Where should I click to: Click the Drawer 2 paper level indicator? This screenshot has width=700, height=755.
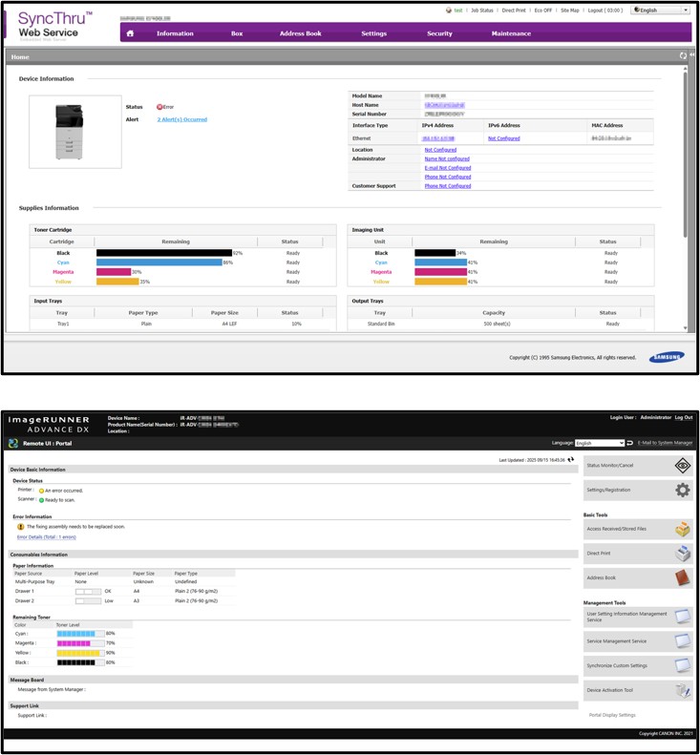click(x=88, y=601)
